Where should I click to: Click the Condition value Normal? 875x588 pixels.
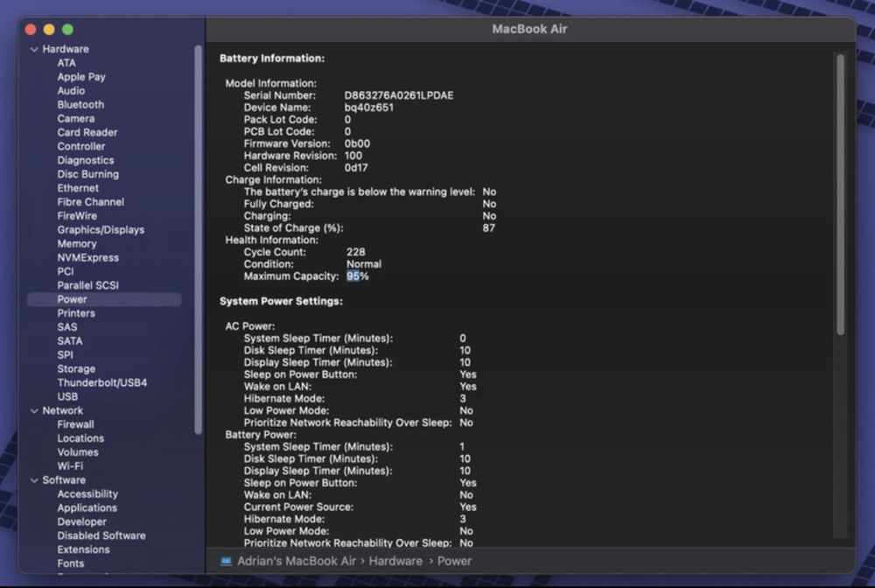coord(364,265)
